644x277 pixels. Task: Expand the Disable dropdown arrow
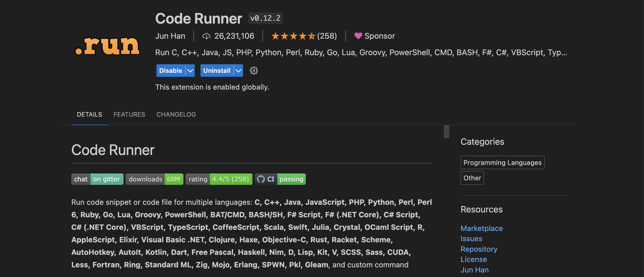[x=190, y=71]
